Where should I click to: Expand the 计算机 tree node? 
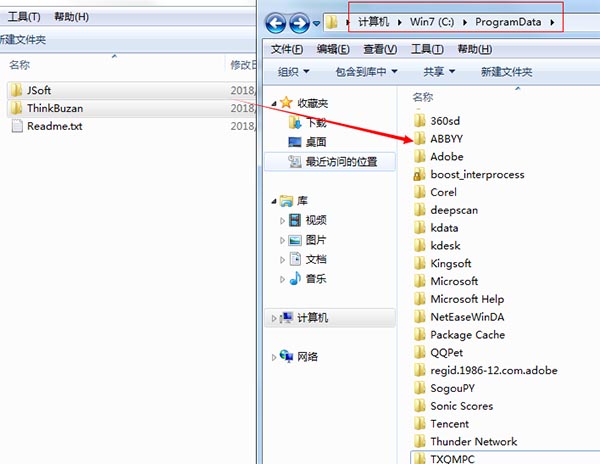[x=275, y=318]
